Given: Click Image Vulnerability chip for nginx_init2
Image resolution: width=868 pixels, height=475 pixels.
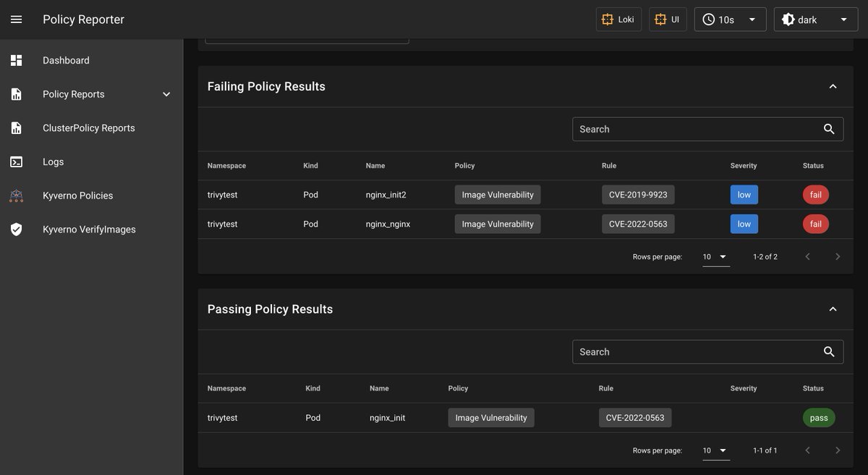Looking at the screenshot, I should pos(498,195).
